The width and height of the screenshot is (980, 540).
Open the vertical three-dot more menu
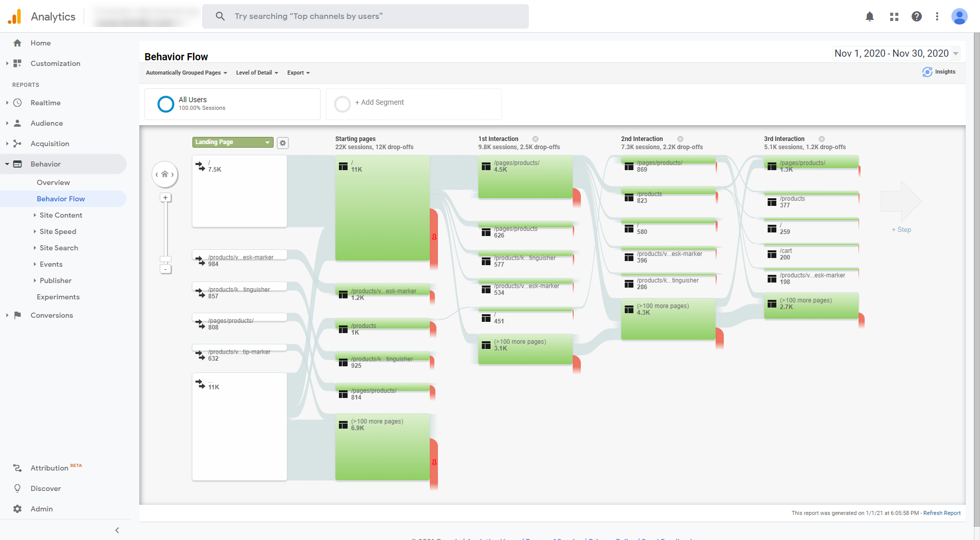(937, 16)
